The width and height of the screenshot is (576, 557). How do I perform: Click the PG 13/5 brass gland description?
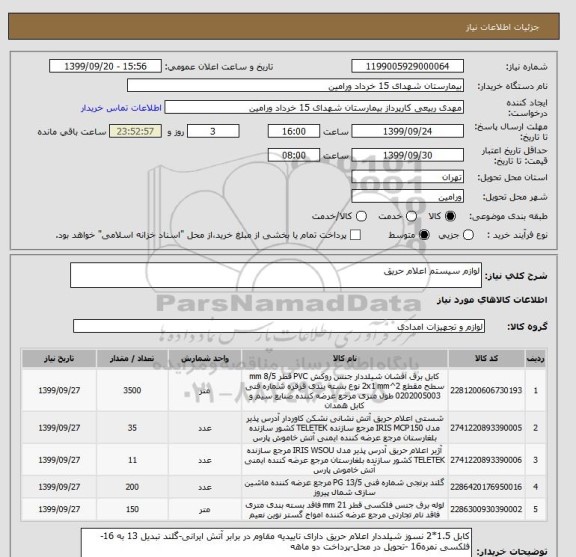pyautogui.click(x=345, y=487)
